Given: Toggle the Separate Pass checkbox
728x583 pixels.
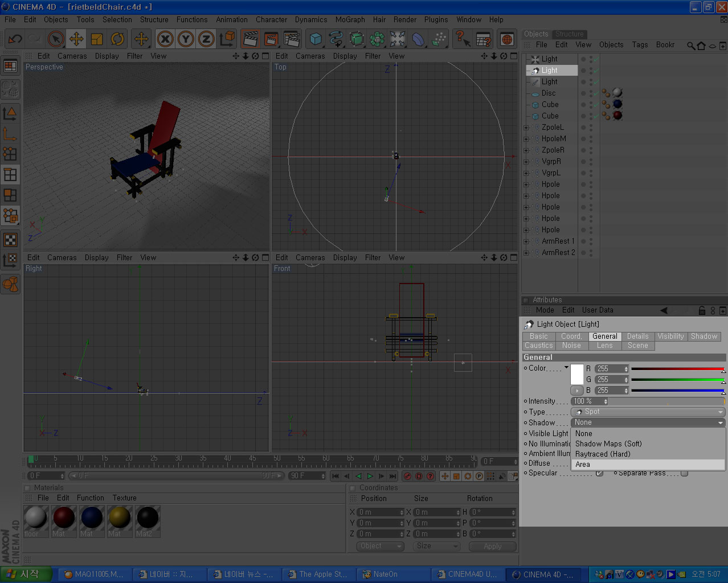Looking at the screenshot, I should [684, 473].
